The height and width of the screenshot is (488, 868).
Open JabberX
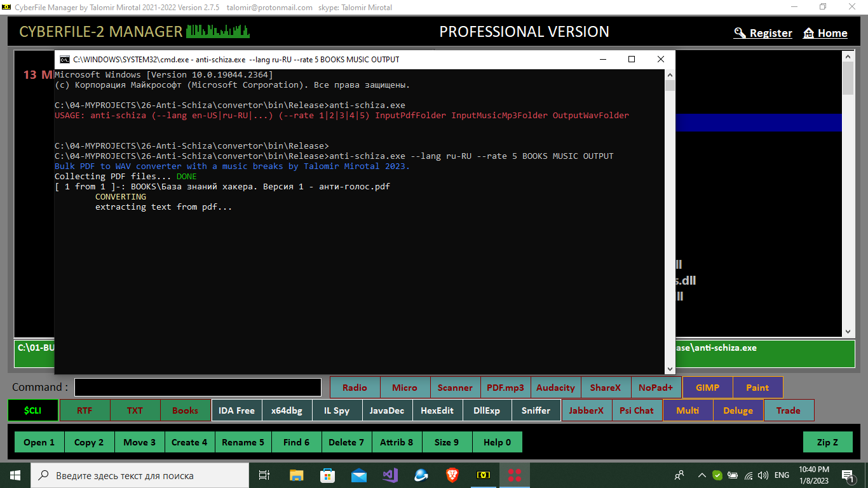point(587,410)
